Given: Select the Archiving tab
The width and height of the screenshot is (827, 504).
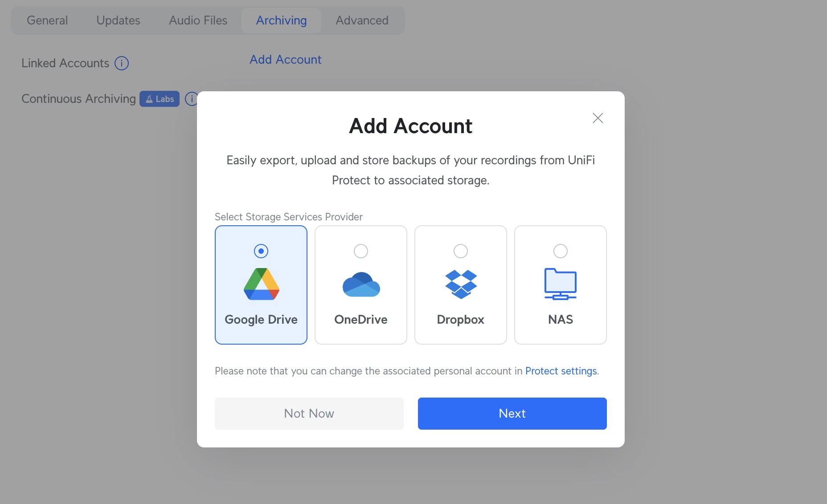Looking at the screenshot, I should [x=281, y=20].
